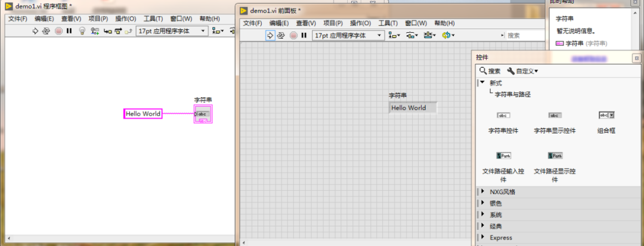Expand Express category in palette
Viewport: 644px width, 246px height.
point(482,238)
